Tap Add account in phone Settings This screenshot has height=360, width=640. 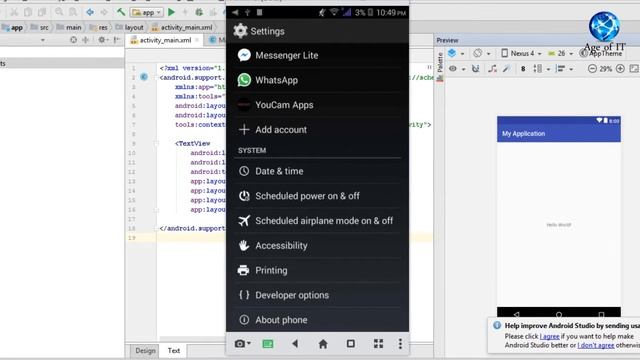(x=317, y=129)
